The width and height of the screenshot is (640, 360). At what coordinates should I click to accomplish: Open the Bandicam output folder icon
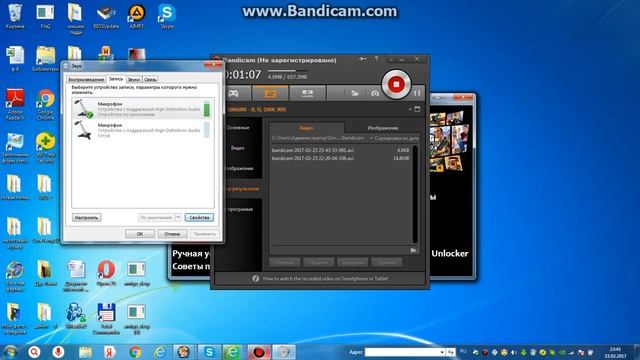355,93
